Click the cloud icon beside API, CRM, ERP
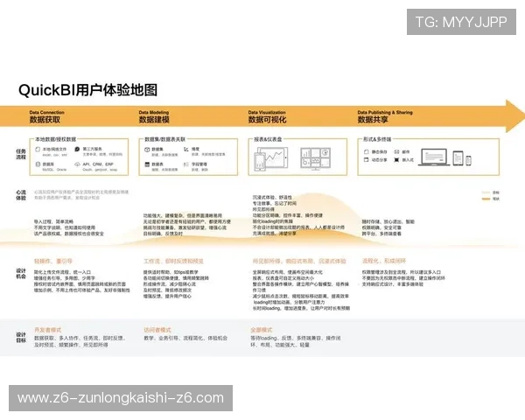 77,164
